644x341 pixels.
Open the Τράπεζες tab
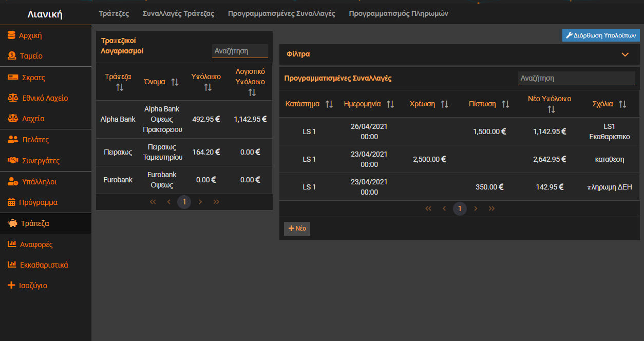click(x=114, y=13)
